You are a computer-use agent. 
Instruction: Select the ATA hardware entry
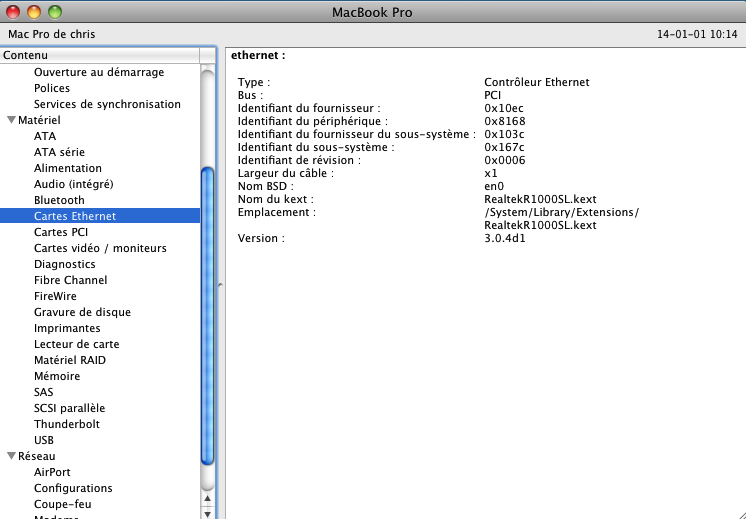[45, 137]
